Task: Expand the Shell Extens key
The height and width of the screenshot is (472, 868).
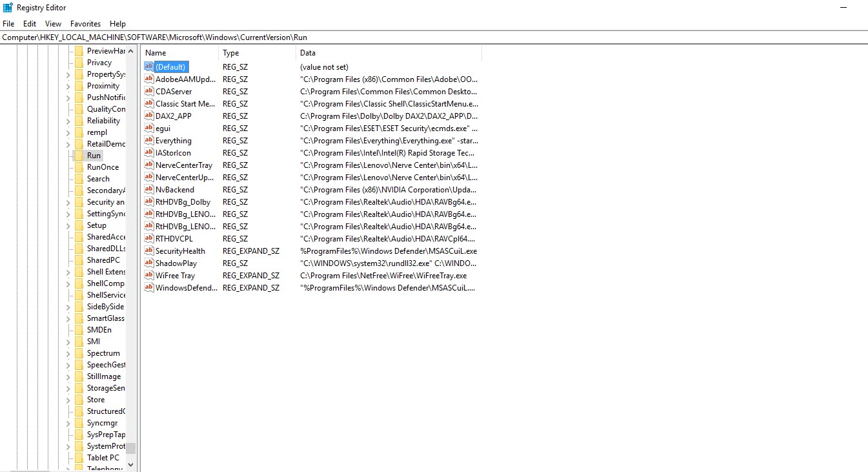Action: tap(68, 272)
